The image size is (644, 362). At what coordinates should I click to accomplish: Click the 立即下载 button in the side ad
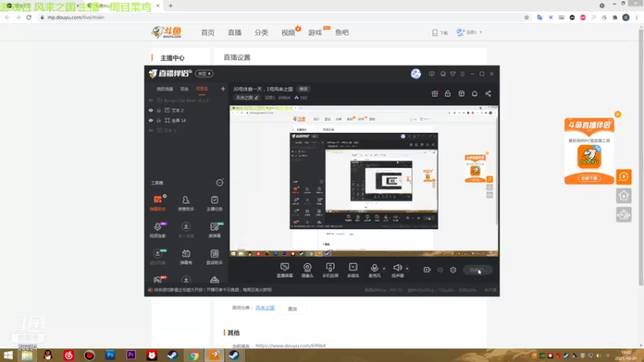(x=589, y=178)
